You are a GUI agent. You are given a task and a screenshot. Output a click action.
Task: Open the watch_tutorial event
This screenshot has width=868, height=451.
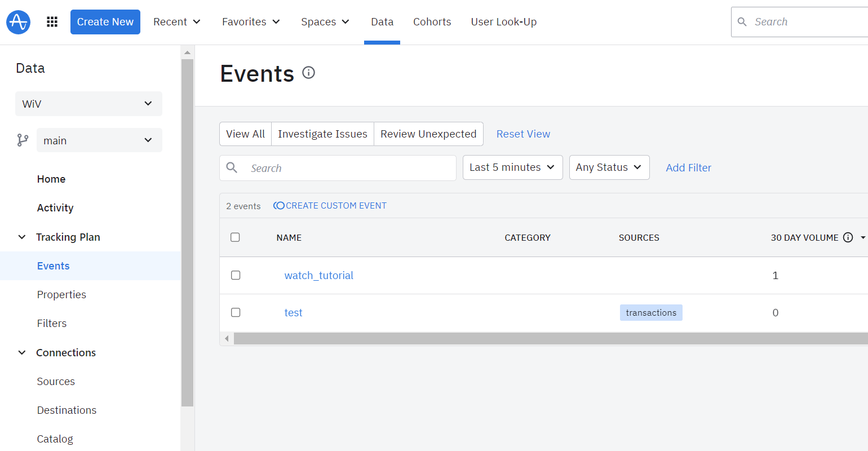point(319,275)
